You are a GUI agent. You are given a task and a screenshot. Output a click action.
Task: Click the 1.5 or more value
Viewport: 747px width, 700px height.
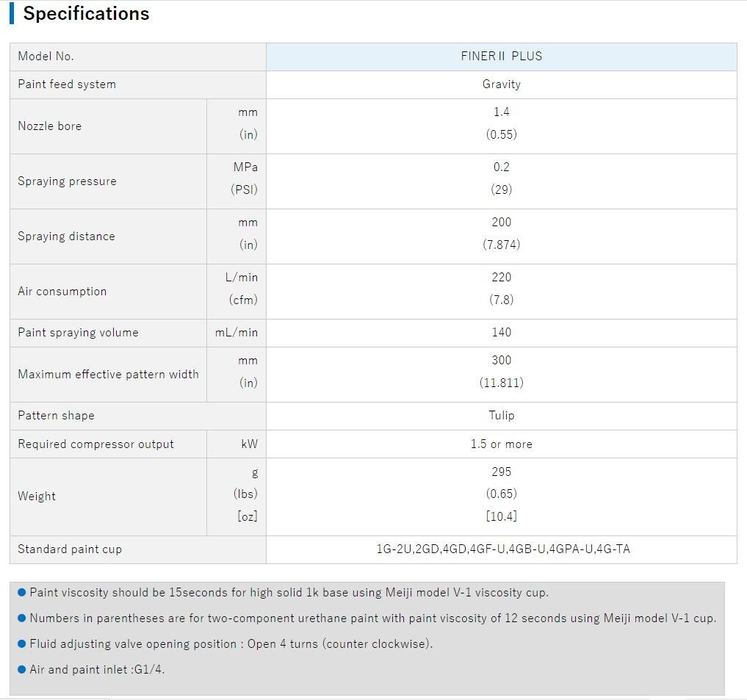click(x=501, y=444)
